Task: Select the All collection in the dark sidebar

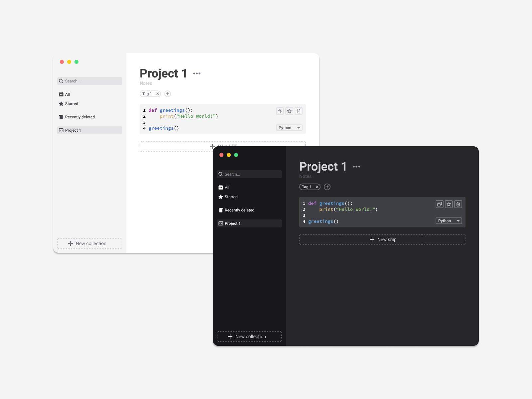Action: (x=226, y=187)
